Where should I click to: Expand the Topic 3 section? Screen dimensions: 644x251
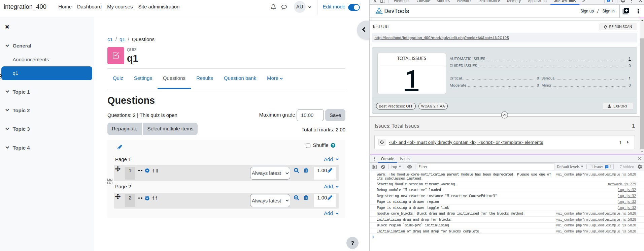click(x=7, y=129)
